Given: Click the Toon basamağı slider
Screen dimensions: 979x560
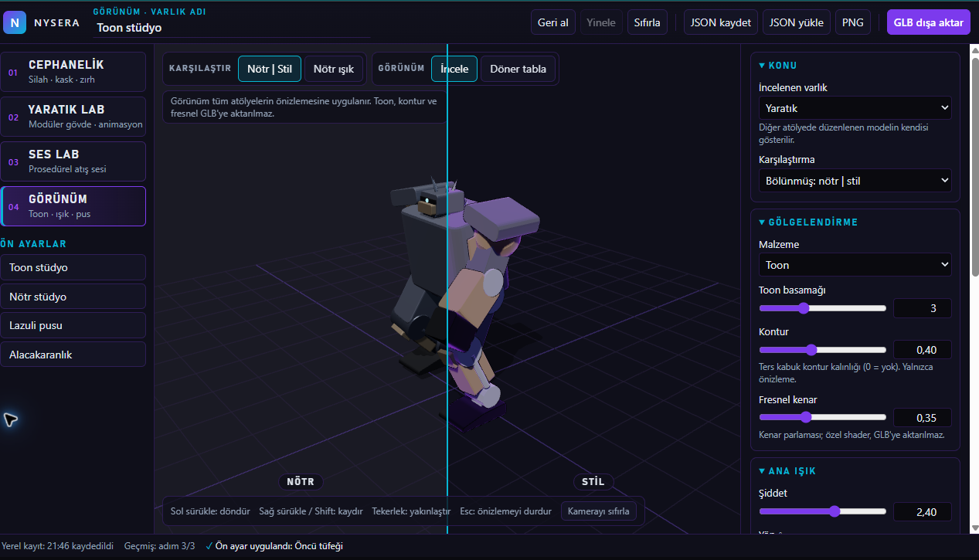Looking at the screenshot, I should click(x=822, y=308).
